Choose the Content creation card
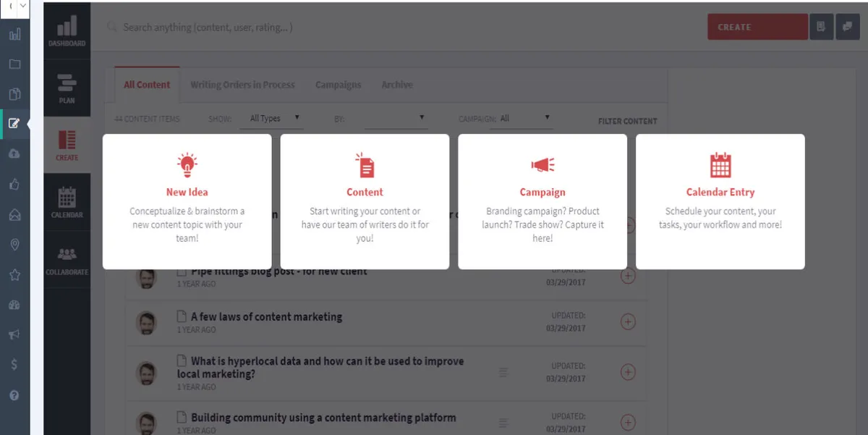This screenshot has height=435, width=868. pos(365,201)
